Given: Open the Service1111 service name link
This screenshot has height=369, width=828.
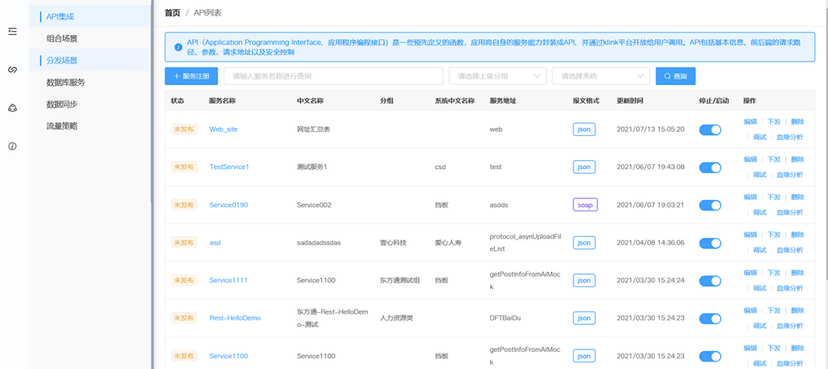Looking at the screenshot, I should (x=228, y=280).
